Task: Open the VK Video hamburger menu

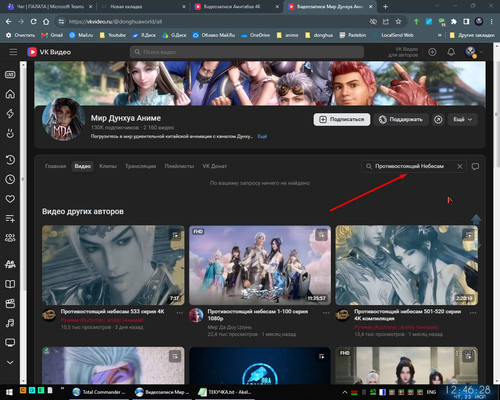Action: 13,52
